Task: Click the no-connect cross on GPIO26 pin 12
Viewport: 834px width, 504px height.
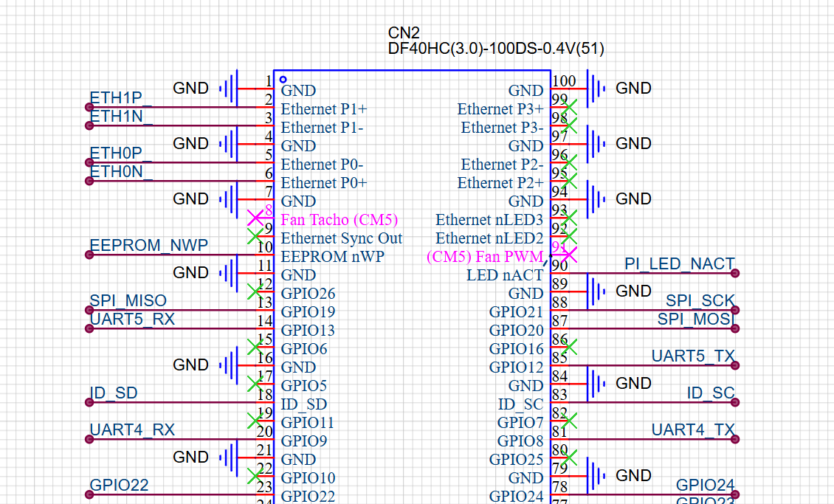Action: point(255,291)
